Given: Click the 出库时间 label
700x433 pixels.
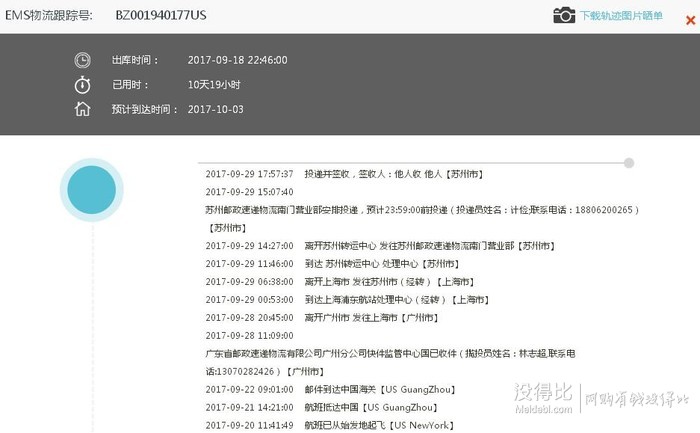Looking at the screenshot, I should [134, 60].
